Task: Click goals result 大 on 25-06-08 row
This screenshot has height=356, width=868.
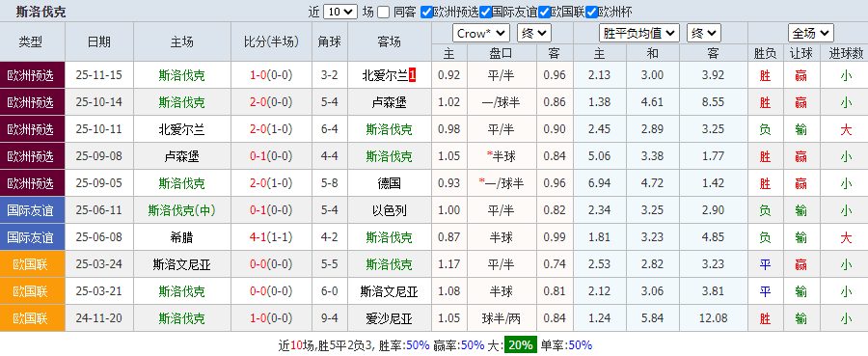Action: [x=846, y=237]
